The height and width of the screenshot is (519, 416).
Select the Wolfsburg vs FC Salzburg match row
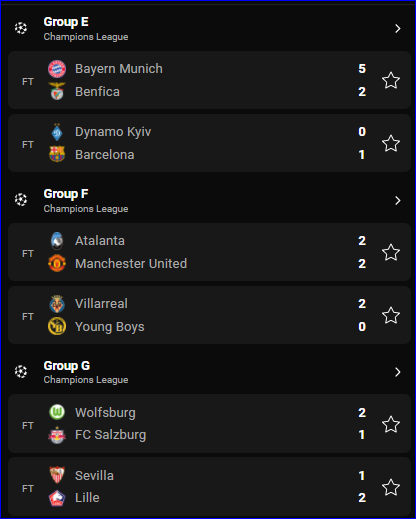click(x=209, y=424)
